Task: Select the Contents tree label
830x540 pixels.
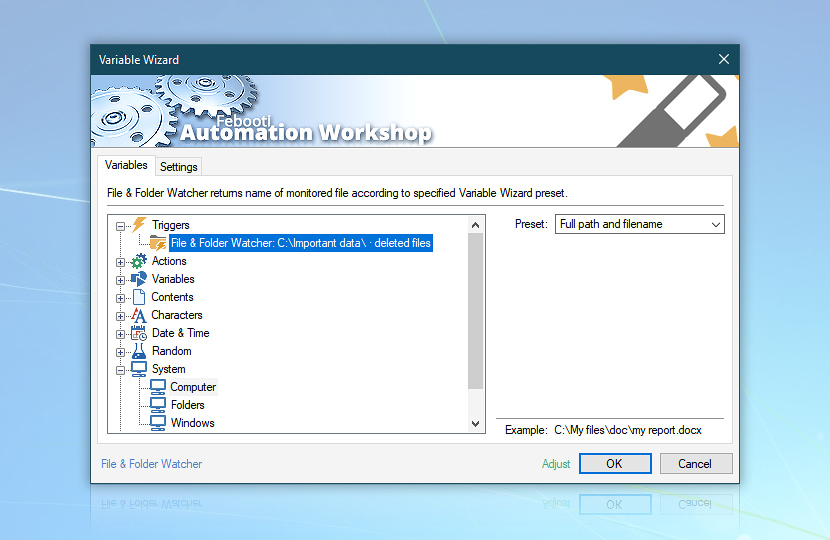Action: [172, 297]
